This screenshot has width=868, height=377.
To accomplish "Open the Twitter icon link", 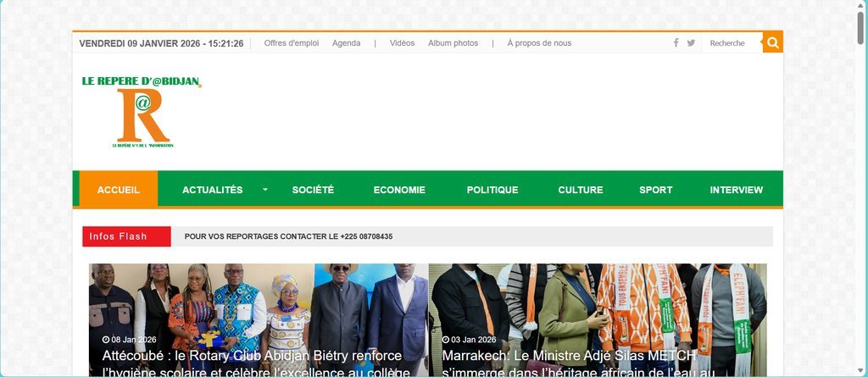I will 691,42.
